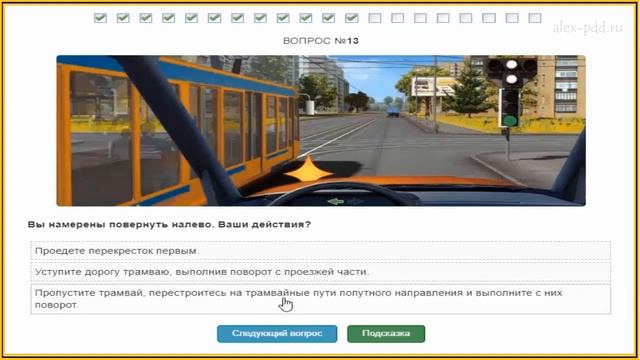
Task: Open question 9 progress checkbox
Action: tap(283, 18)
